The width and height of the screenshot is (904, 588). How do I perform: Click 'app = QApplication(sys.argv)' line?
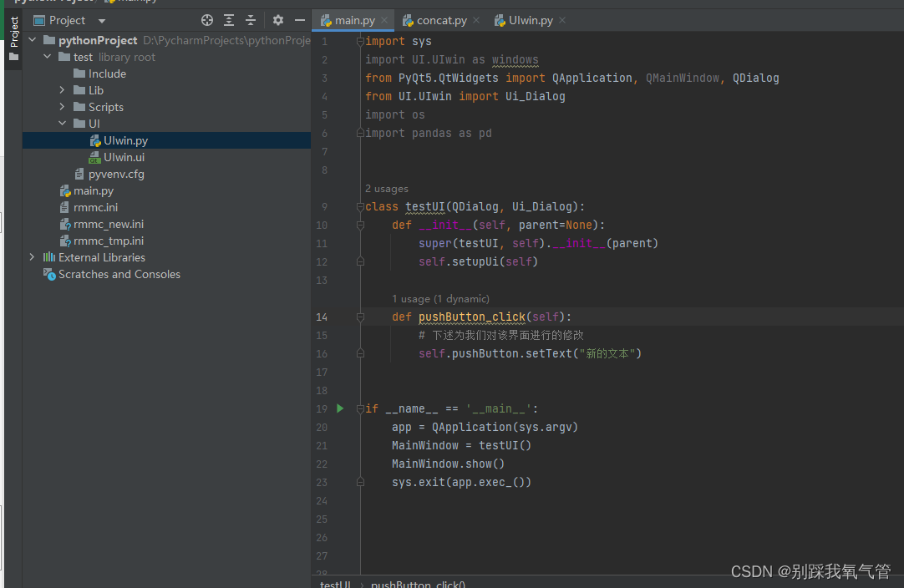tap(485, 427)
